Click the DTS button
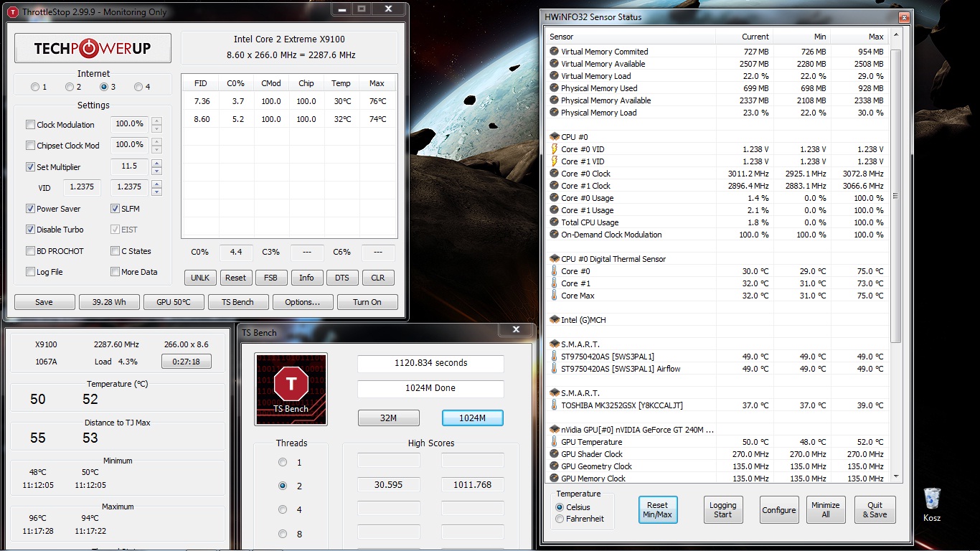980x551 pixels. (342, 278)
